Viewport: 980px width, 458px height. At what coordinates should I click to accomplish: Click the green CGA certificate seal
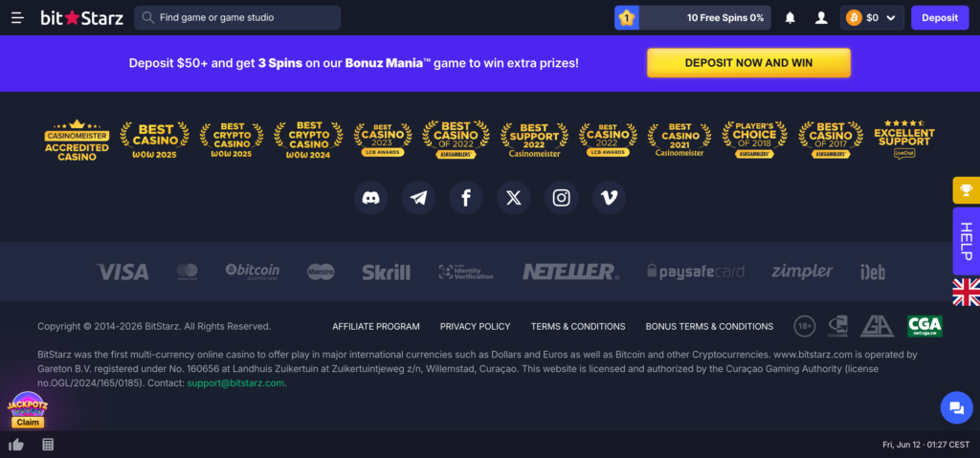click(925, 326)
